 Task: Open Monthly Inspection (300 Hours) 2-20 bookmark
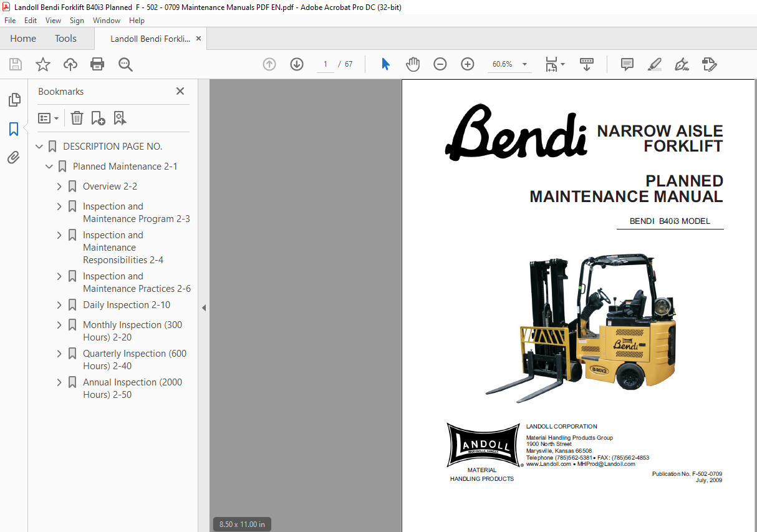pos(133,331)
